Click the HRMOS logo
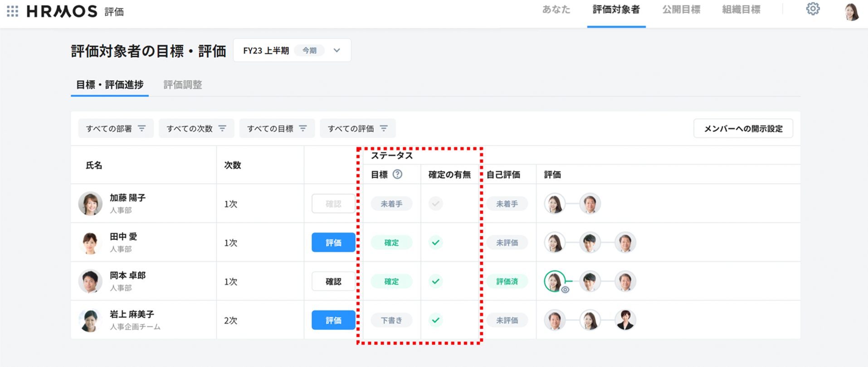This screenshot has width=868, height=367. pyautogui.click(x=62, y=11)
